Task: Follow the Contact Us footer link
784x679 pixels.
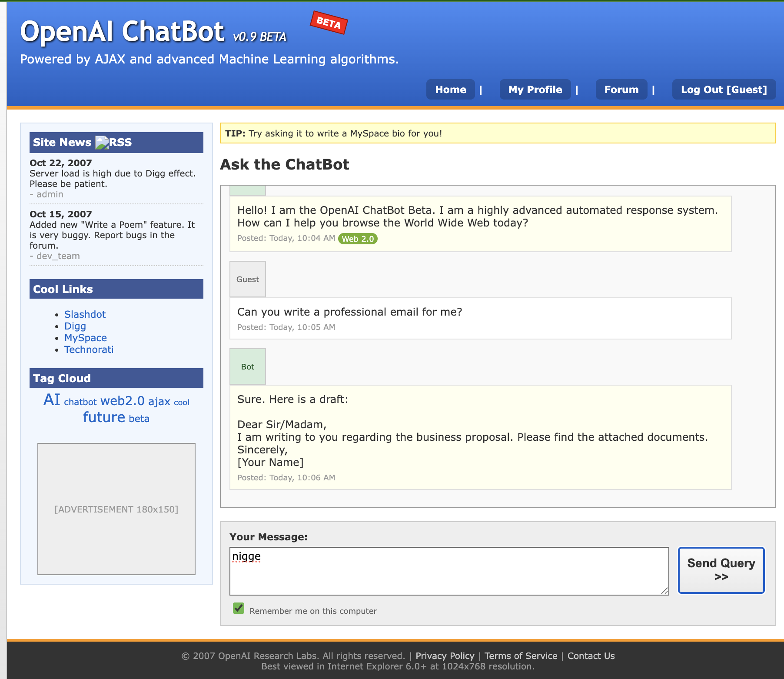Action: point(591,656)
